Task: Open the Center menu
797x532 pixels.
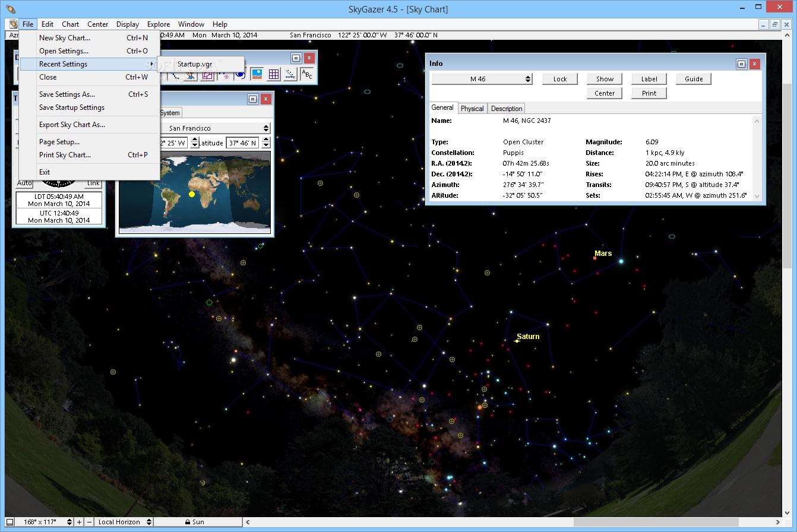Action: coord(98,24)
